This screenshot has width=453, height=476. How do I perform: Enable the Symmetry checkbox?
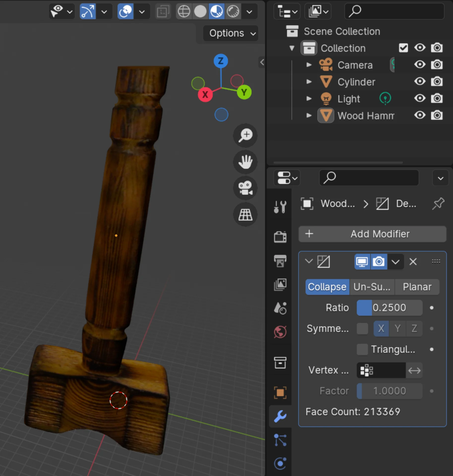(362, 328)
